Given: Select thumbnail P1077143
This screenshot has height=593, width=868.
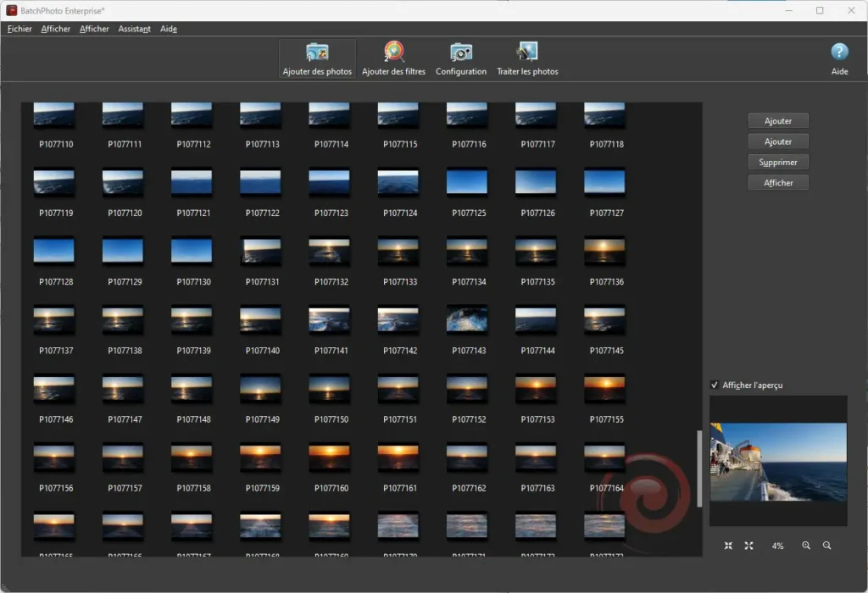Looking at the screenshot, I should pyautogui.click(x=467, y=319).
